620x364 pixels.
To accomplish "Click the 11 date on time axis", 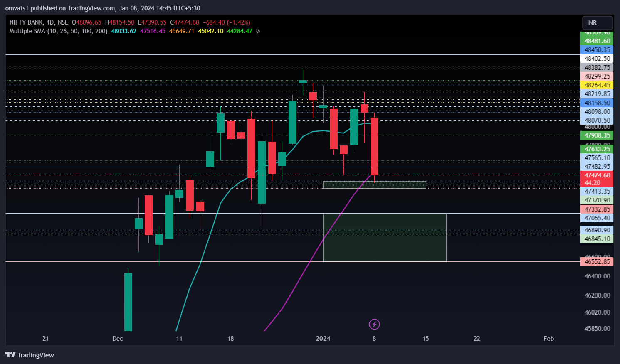I will (x=179, y=339).
